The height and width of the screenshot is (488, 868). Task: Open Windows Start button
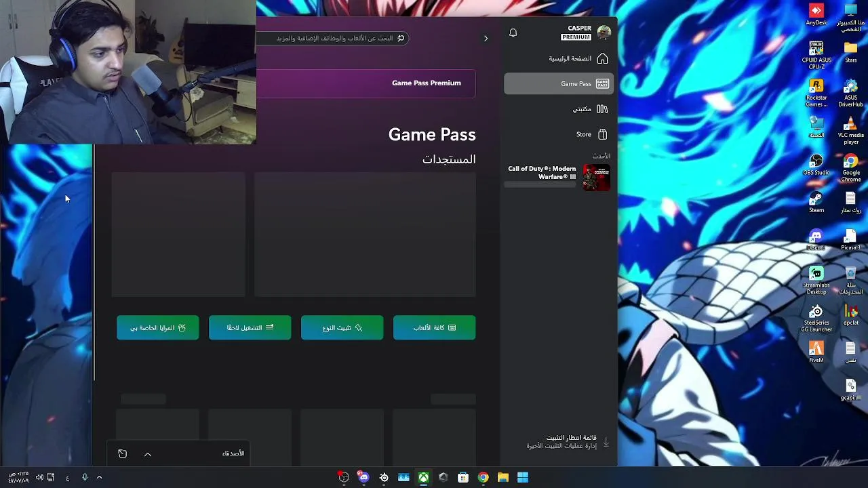[x=523, y=478]
